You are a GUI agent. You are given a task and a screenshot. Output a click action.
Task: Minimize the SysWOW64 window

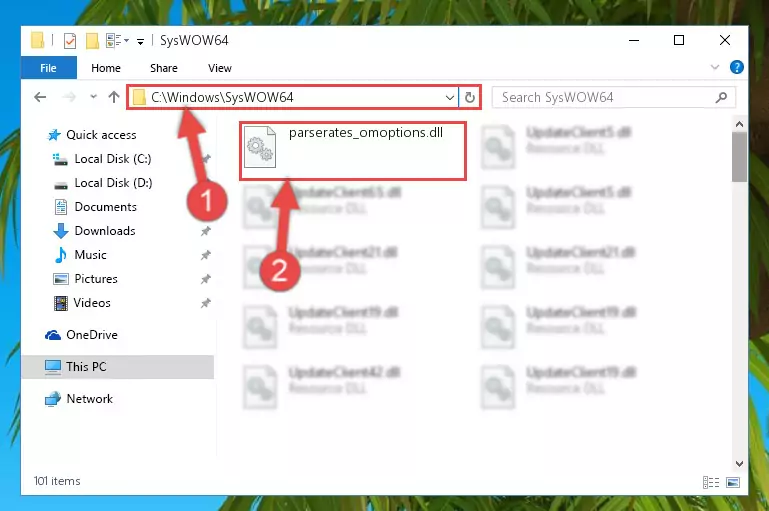[x=634, y=40]
